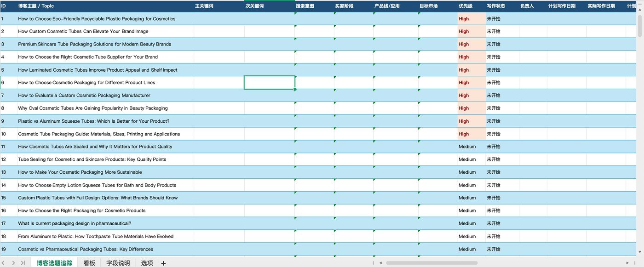This screenshot has width=644, height=267.
Task: Click the horizontal scrollbar thumb
Action: [431, 263]
